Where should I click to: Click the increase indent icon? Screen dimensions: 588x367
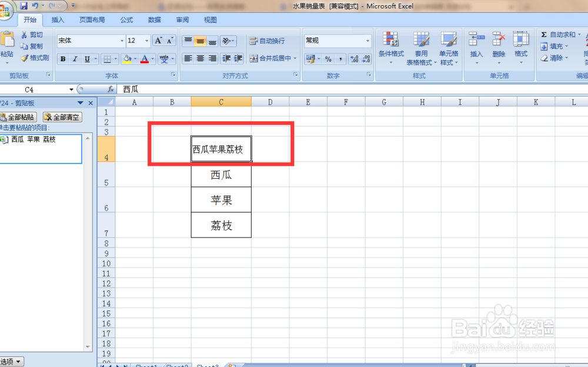click(238, 58)
